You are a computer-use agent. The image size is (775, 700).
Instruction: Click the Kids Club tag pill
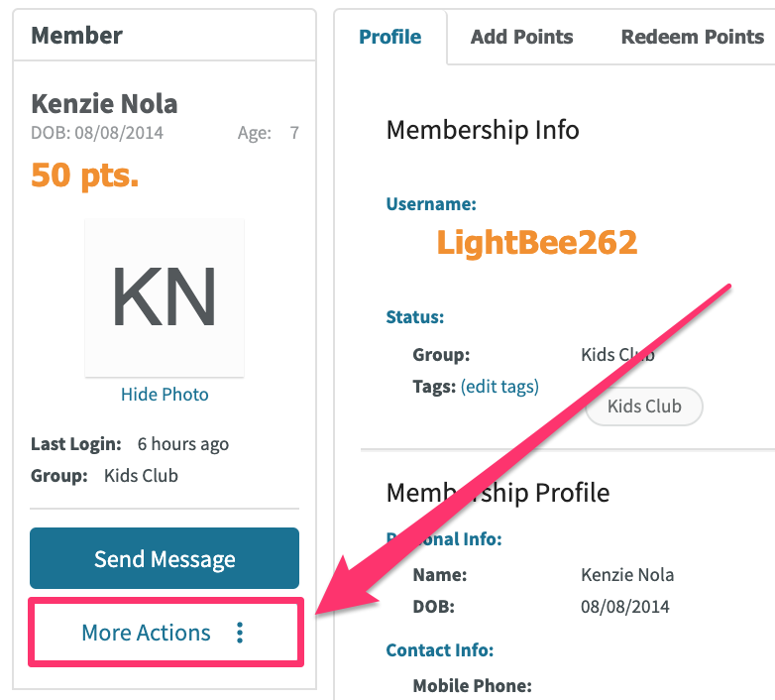tap(644, 407)
